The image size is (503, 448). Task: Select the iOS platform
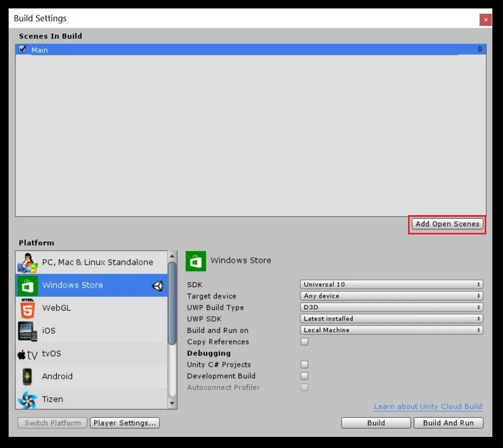click(x=91, y=331)
